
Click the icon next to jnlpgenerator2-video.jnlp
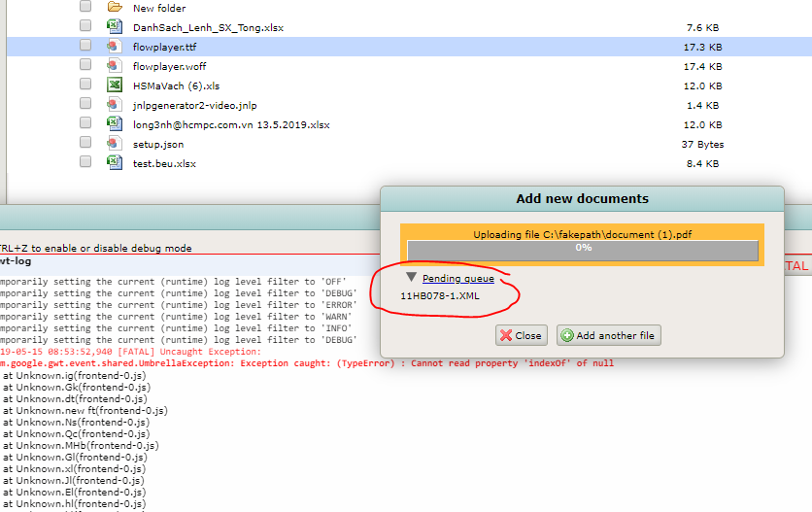tap(115, 105)
